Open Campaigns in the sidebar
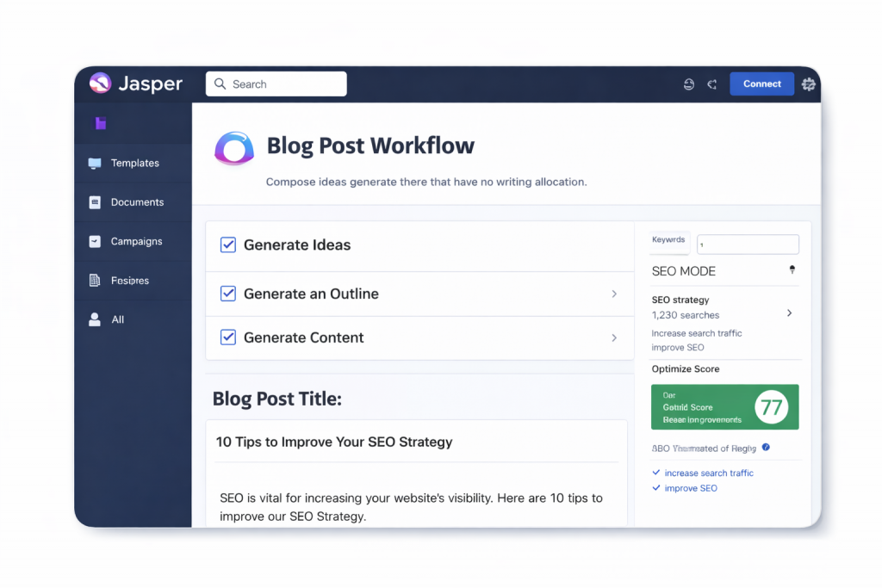Screen dimensions: 882x588 coord(136,242)
